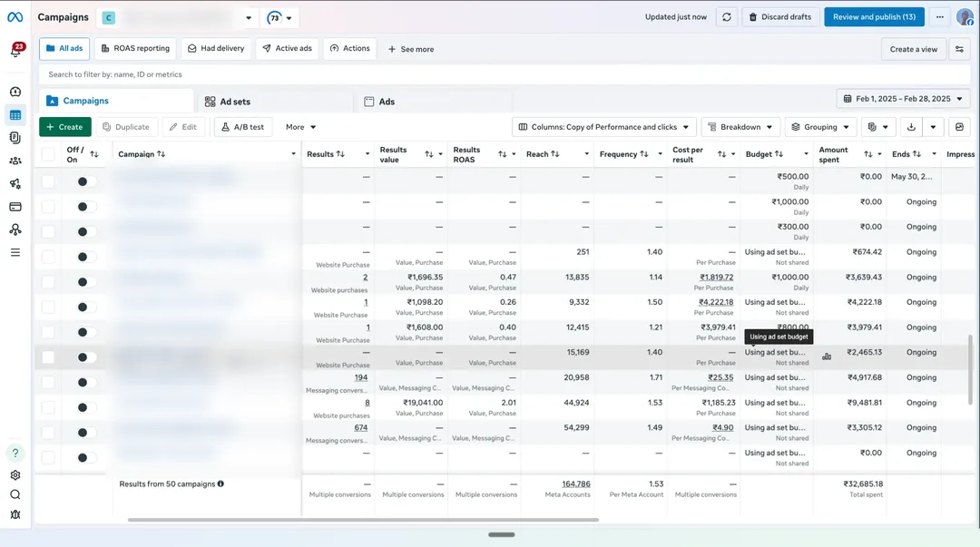Open Budget column header dropdown arrow
Viewport: 980px width, 547px height.
click(806, 154)
